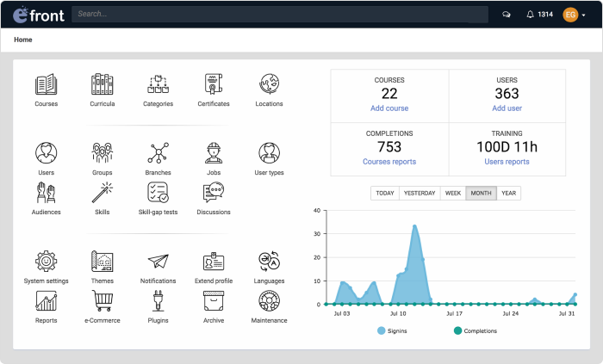Click the Jul 24 axis label
Image resolution: width=603 pixels, height=364 pixels.
pos(511,314)
